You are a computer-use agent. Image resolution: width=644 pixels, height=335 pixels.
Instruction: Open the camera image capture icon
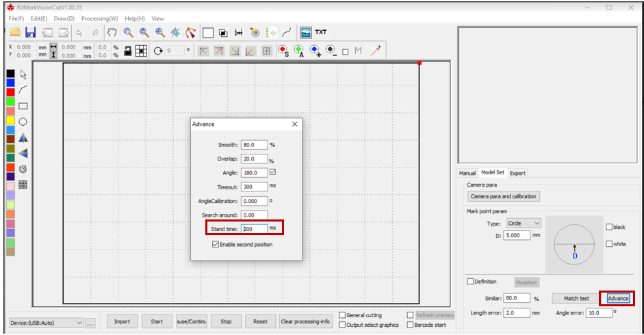coord(305,32)
